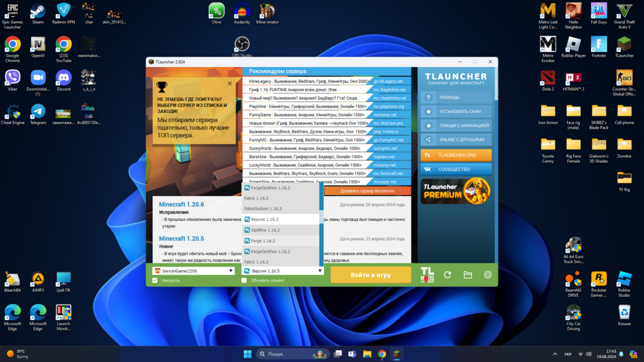Open Radmin VPN desktop icon
644x362 pixels.
(x=63, y=14)
